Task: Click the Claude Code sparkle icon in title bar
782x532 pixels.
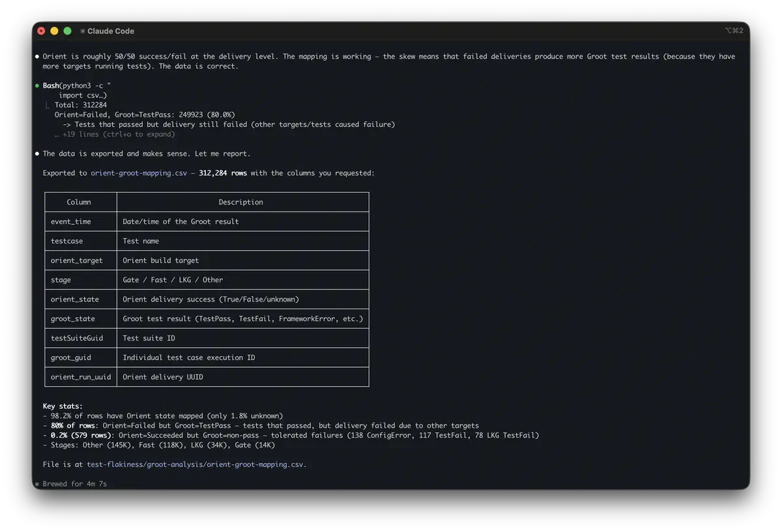Action: [x=83, y=31]
